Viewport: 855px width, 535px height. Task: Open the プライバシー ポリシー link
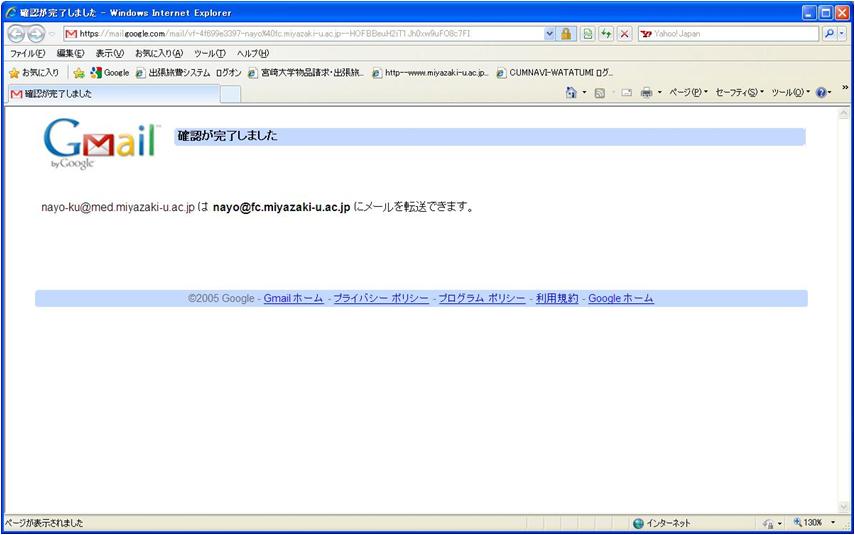pyautogui.click(x=380, y=298)
